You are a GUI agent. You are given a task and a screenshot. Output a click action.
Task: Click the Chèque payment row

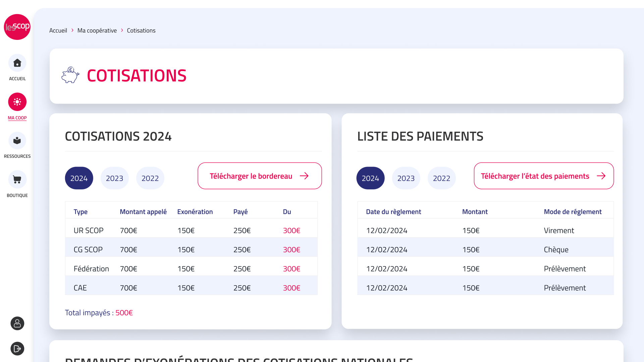(485, 250)
